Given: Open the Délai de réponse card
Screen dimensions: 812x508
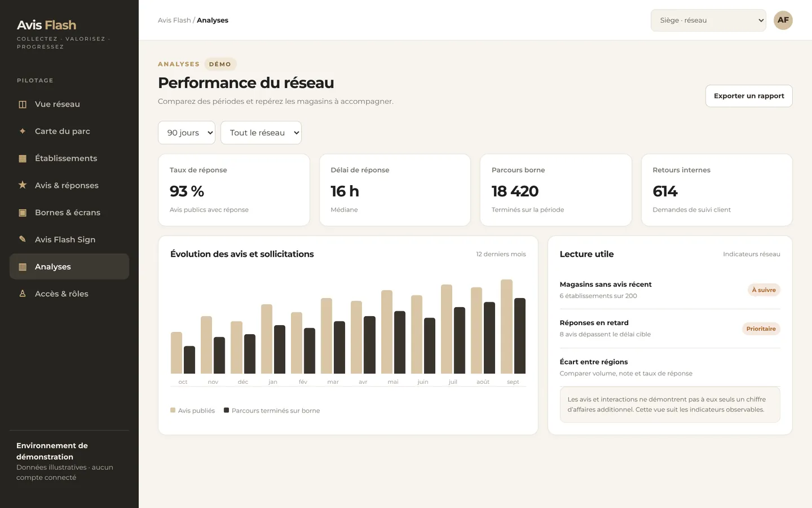Looking at the screenshot, I should (x=395, y=190).
